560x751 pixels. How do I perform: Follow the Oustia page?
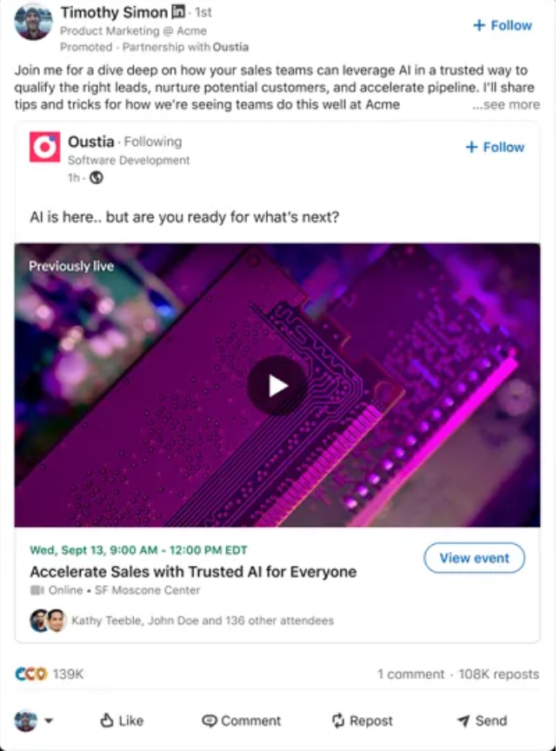pyautogui.click(x=495, y=147)
